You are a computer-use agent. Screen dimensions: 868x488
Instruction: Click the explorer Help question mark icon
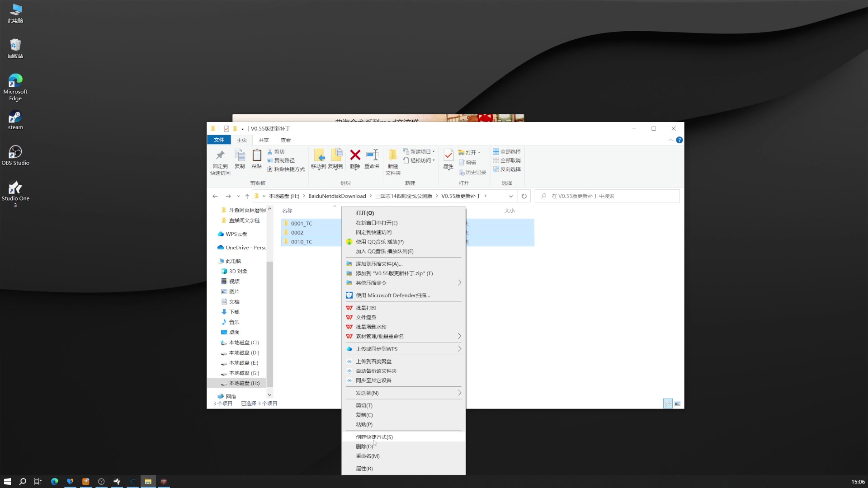coord(679,140)
